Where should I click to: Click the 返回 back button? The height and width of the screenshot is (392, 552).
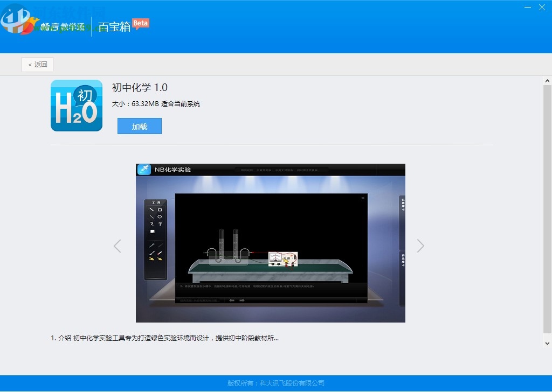point(37,65)
